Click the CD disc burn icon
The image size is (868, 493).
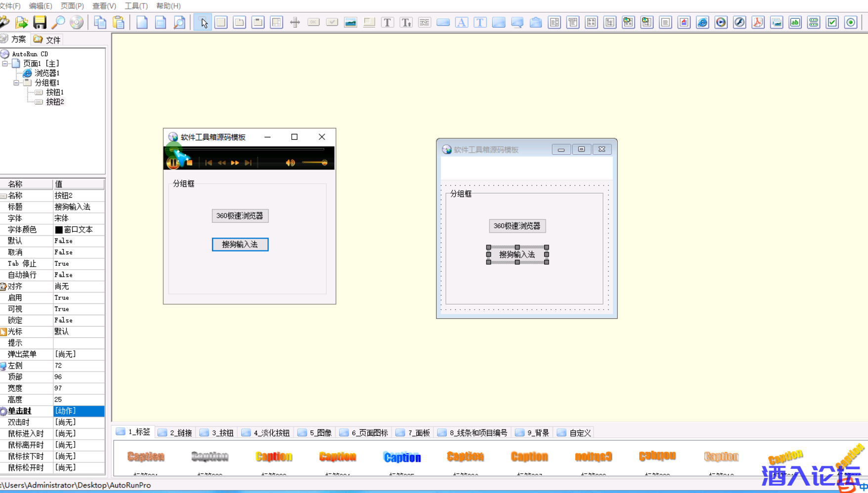point(77,22)
